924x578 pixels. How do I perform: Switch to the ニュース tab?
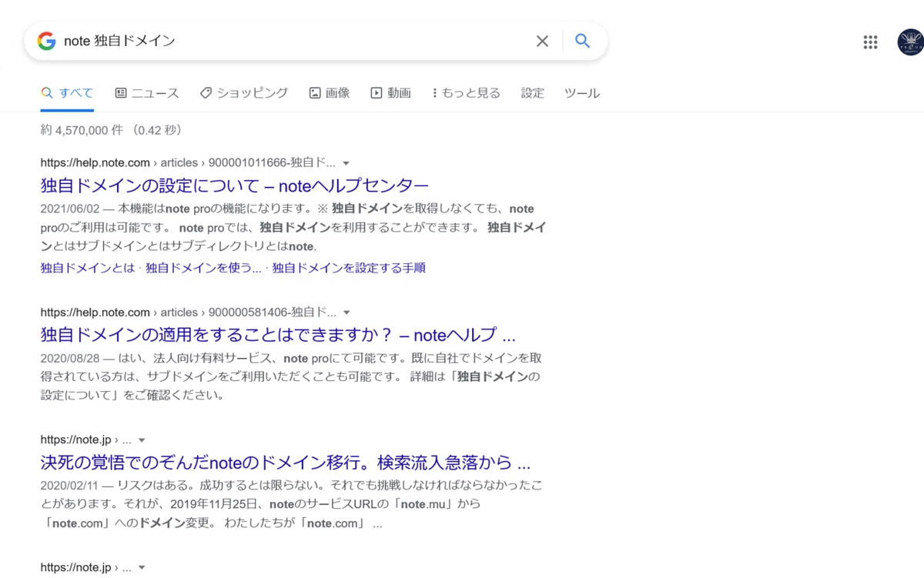[x=147, y=93]
